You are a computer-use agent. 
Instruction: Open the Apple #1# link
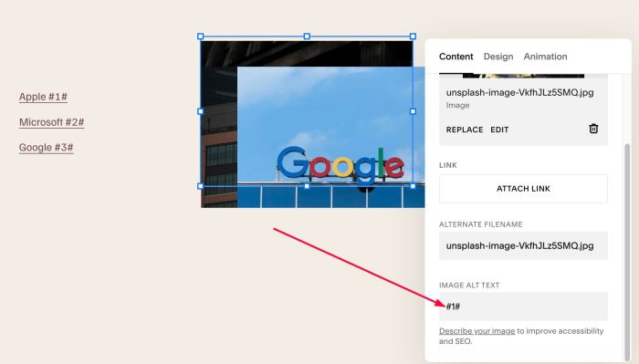(x=43, y=97)
